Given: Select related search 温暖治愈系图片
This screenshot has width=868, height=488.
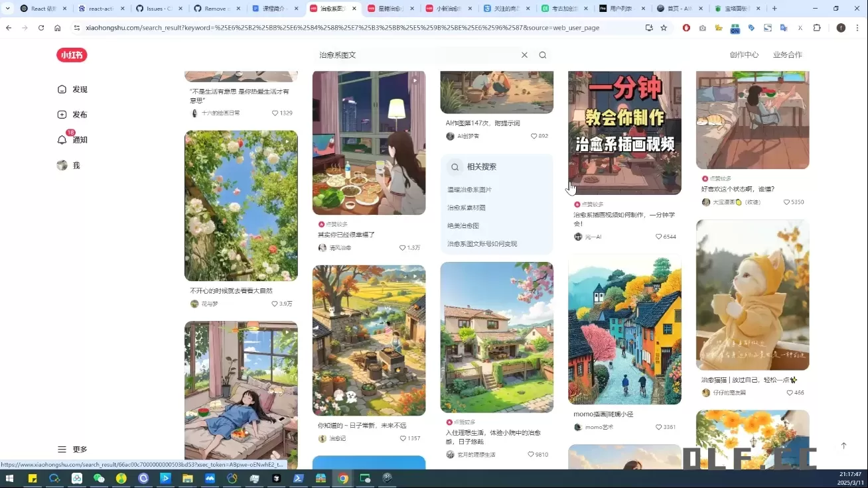Looking at the screenshot, I should click(469, 189).
